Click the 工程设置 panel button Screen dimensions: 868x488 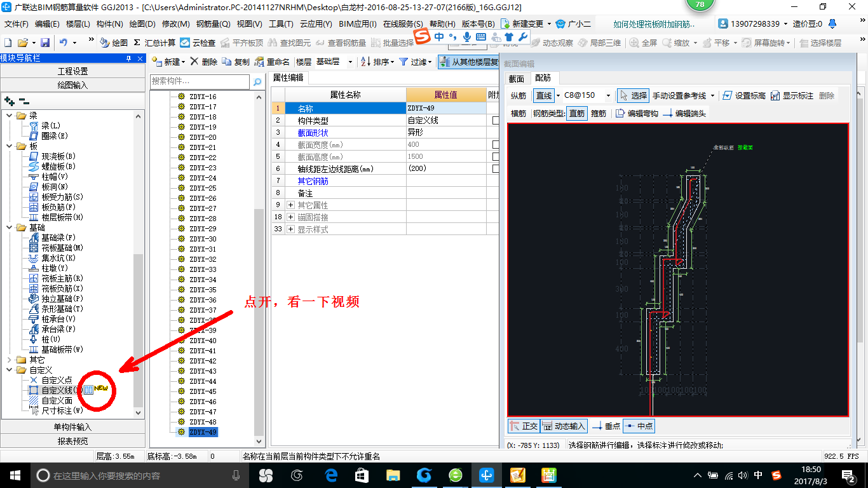[x=72, y=71]
